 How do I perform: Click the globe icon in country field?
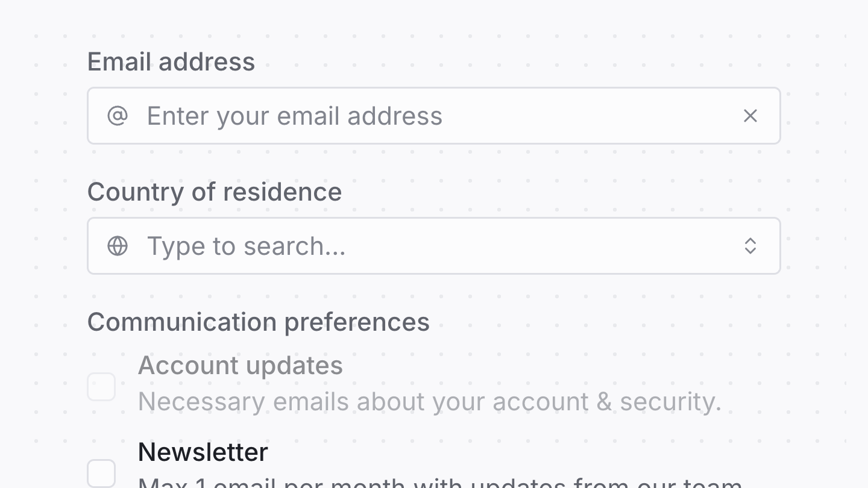tap(118, 246)
